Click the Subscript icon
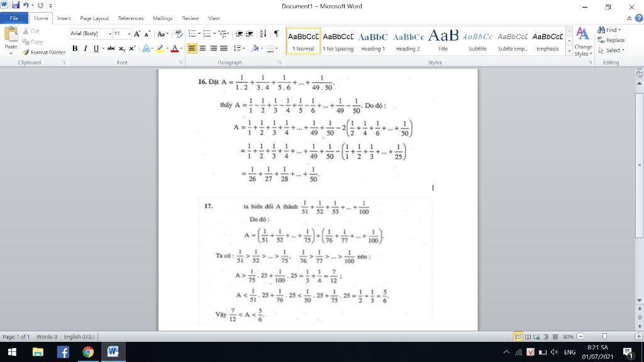Viewport: 644px width, 362px height. click(122, 48)
